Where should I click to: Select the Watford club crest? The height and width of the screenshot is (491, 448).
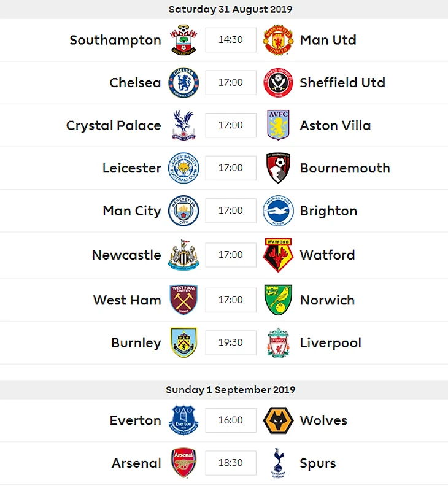click(x=278, y=255)
